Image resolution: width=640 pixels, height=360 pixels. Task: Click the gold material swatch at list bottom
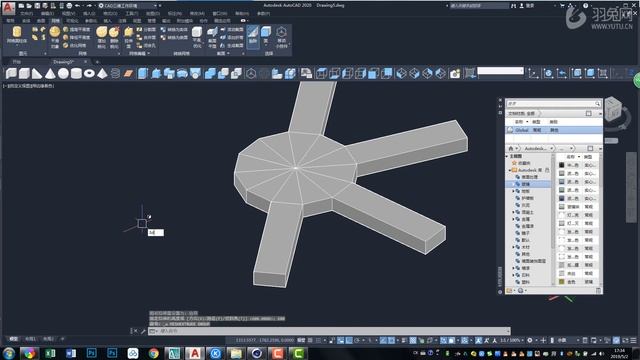pyautogui.click(x=562, y=282)
